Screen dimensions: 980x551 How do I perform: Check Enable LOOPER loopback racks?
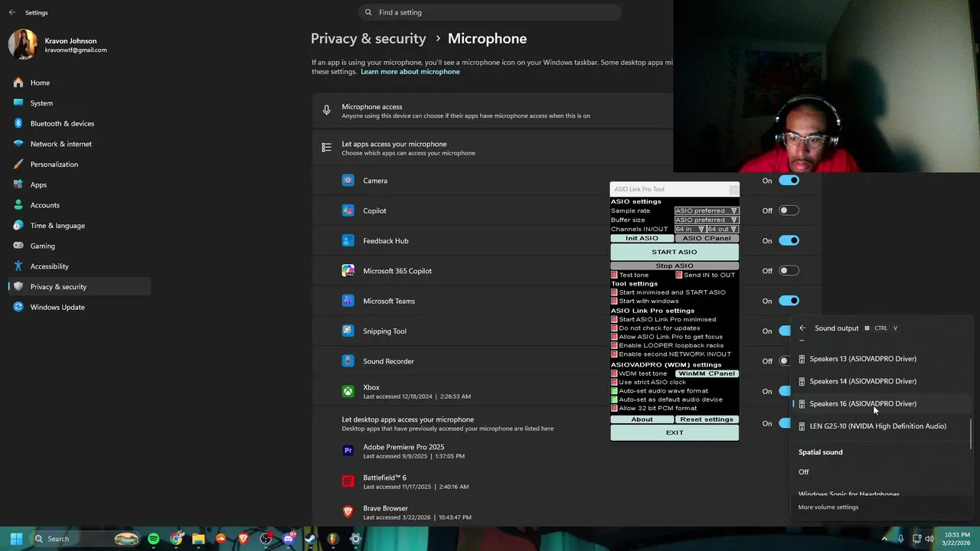[x=614, y=345]
